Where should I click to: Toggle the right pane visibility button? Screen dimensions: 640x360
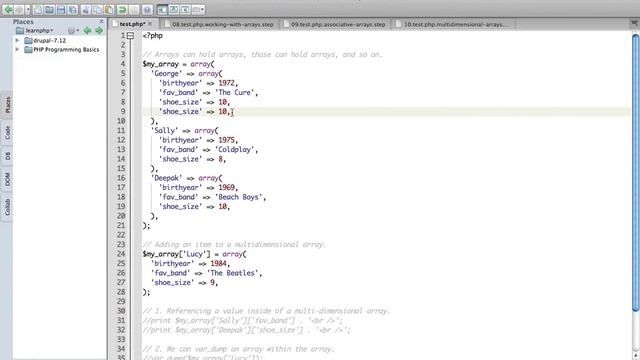pos(185,9)
